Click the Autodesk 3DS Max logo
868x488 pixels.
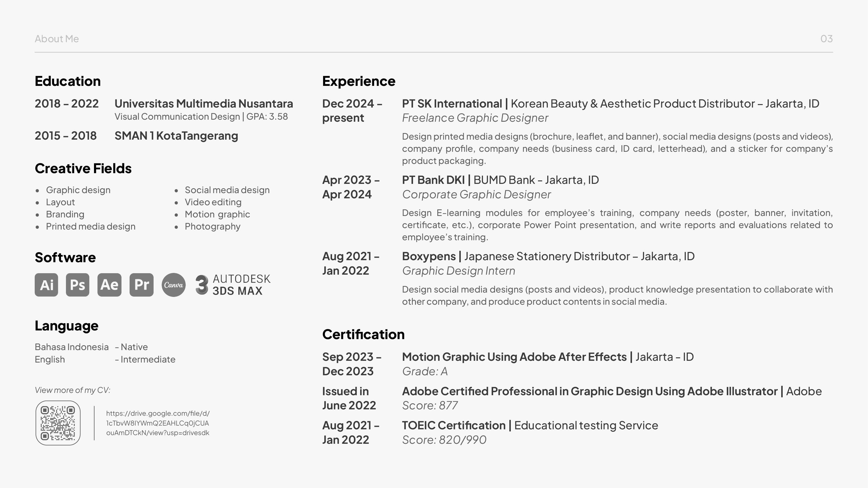[x=233, y=285]
